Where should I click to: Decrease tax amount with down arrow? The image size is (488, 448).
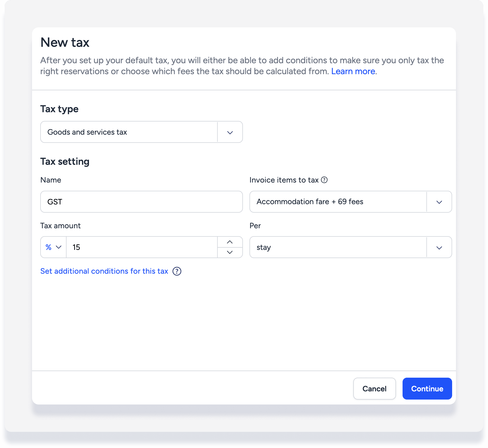pyautogui.click(x=230, y=252)
